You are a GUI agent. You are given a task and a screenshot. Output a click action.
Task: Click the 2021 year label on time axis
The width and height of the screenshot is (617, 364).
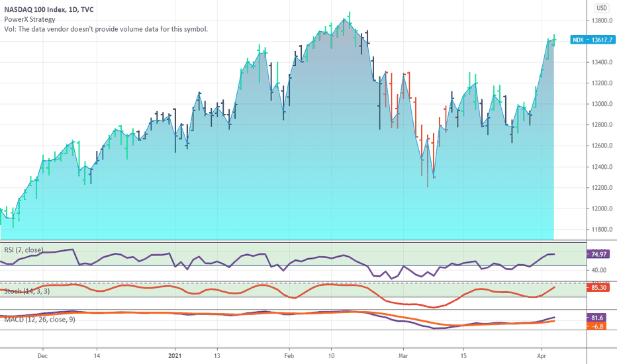(175, 356)
